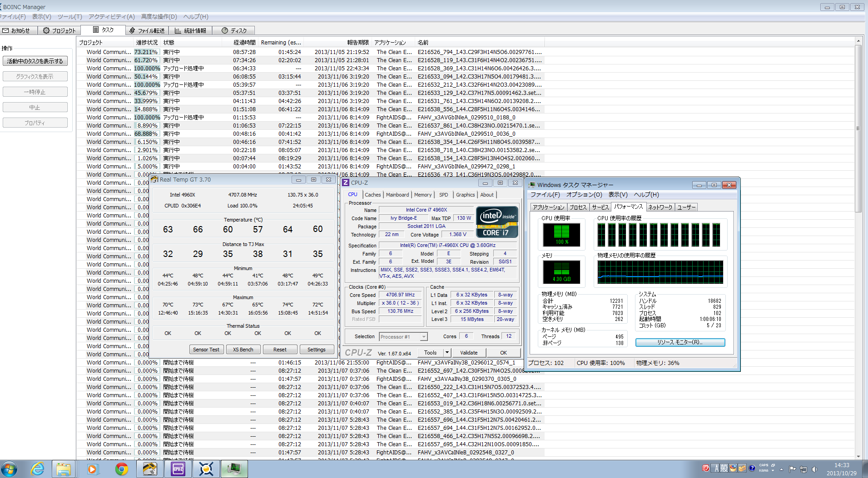The width and height of the screenshot is (868, 478).
Task: Open the 高度な操作 menu in BOINC
Action: pos(159,17)
